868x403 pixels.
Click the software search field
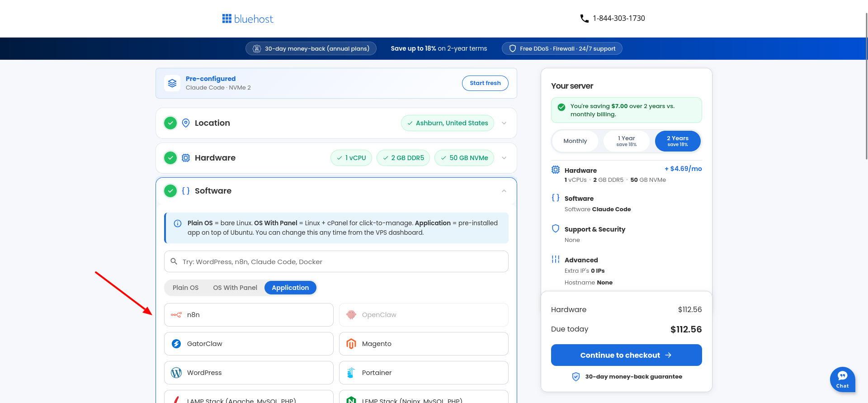(336, 261)
